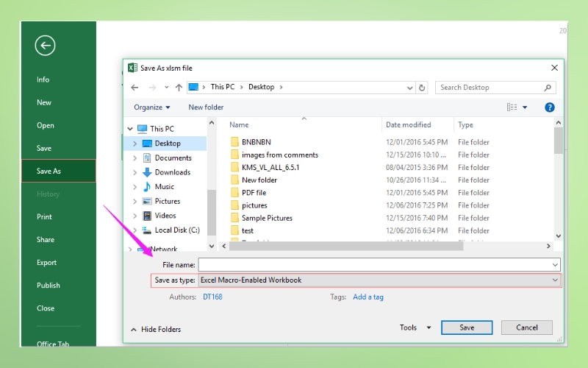
Task: Refresh the Desktop folder listing
Action: pos(422,88)
